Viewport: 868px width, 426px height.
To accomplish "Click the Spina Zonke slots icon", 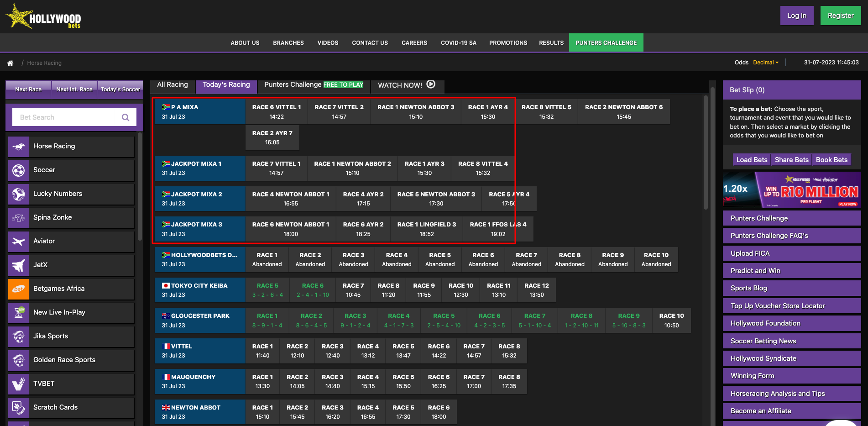I will coord(18,217).
